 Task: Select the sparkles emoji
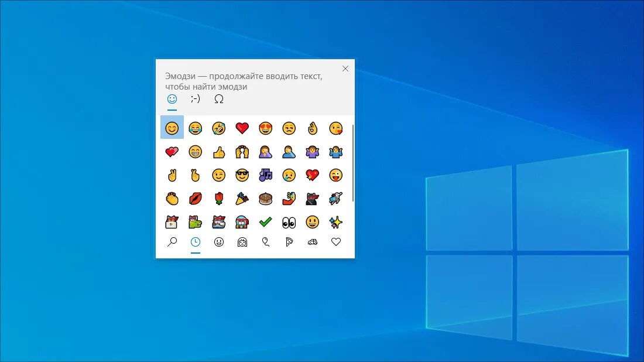pyautogui.click(x=335, y=222)
